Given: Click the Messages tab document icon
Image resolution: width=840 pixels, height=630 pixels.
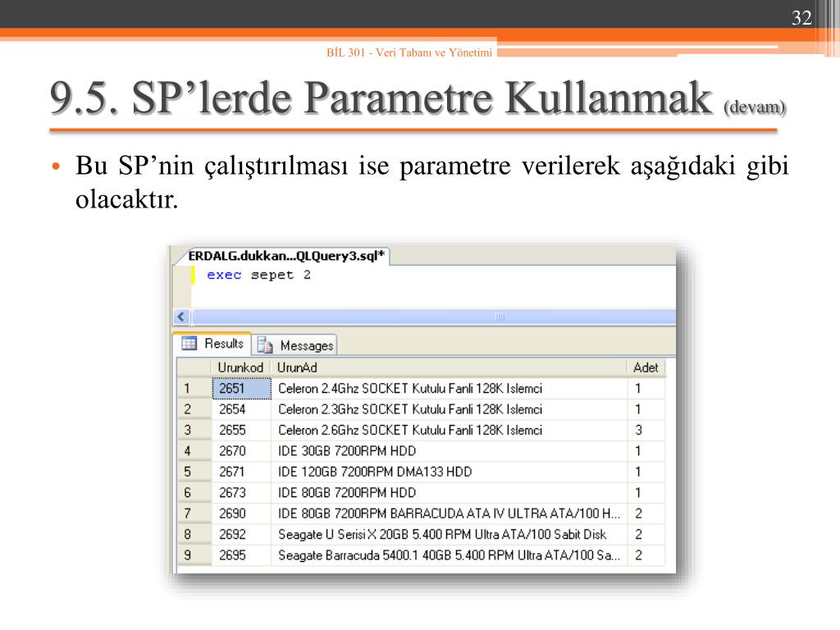Looking at the screenshot, I should tap(266, 345).
